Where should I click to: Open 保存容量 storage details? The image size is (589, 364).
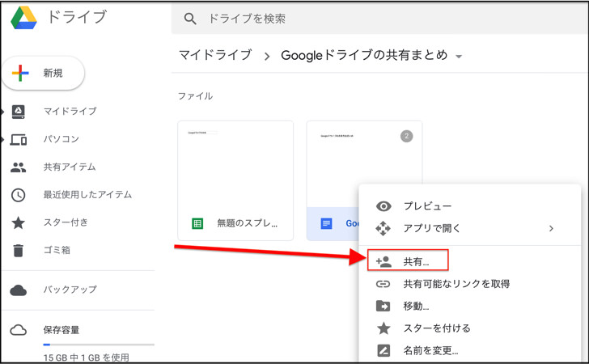(x=61, y=330)
